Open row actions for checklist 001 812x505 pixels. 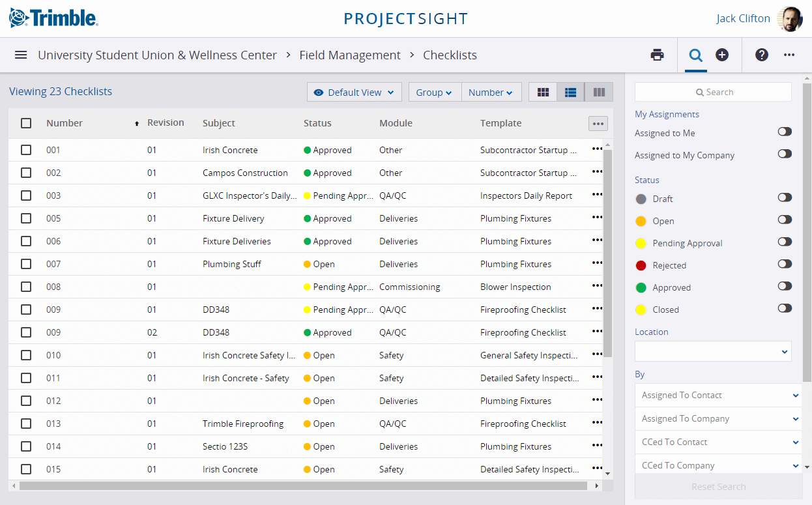597,149
